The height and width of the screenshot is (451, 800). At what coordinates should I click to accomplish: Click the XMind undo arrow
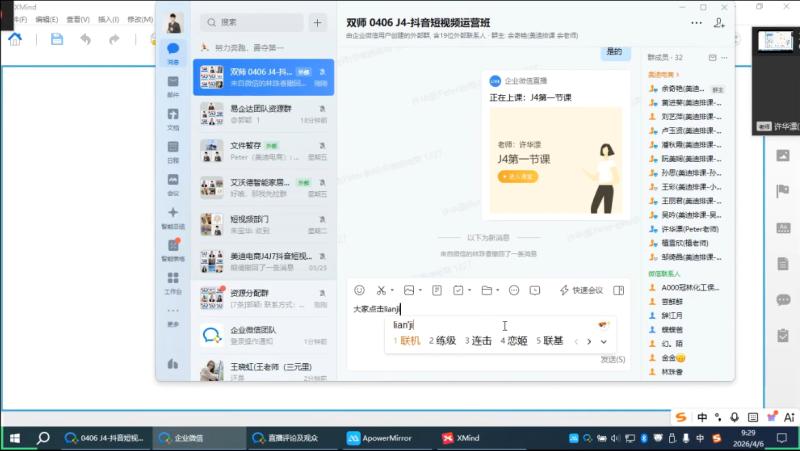(x=85, y=39)
